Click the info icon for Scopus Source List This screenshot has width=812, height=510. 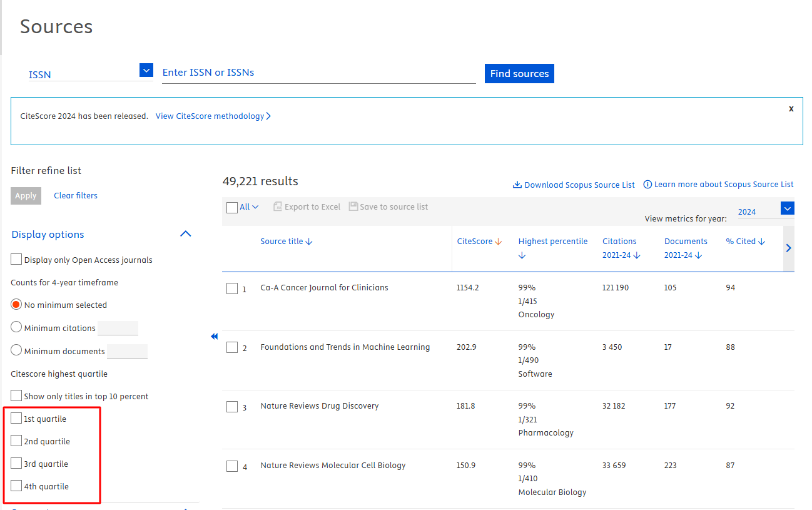point(647,185)
